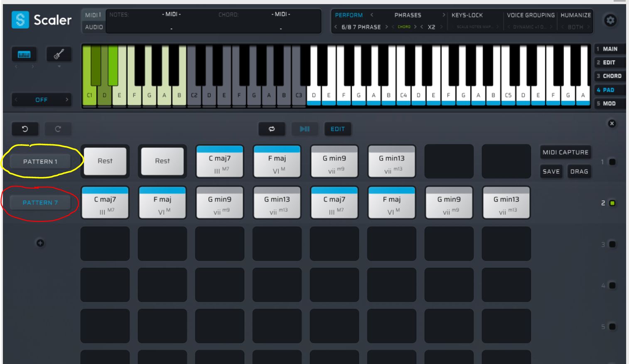Toggle the loop playback icon
The image size is (629, 364).
(x=272, y=129)
